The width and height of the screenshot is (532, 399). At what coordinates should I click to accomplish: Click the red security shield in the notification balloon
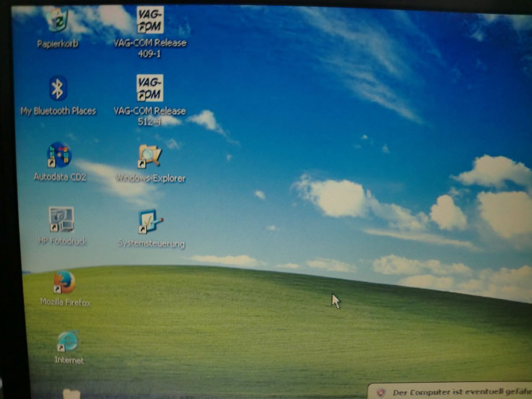coord(381,393)
